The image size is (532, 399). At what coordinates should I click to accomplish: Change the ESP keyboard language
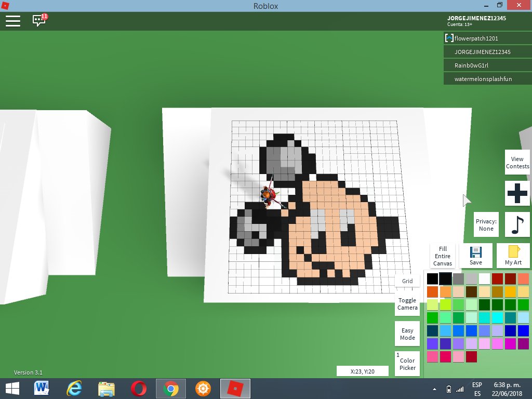pos(477,389)
